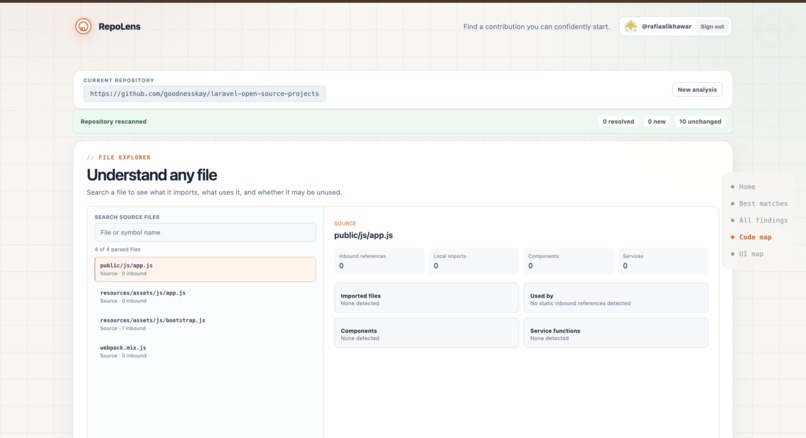This screenshot has height=438, width=806.
Task: Select resources/assets/js/app.js file
Action: tap(205, 297)
